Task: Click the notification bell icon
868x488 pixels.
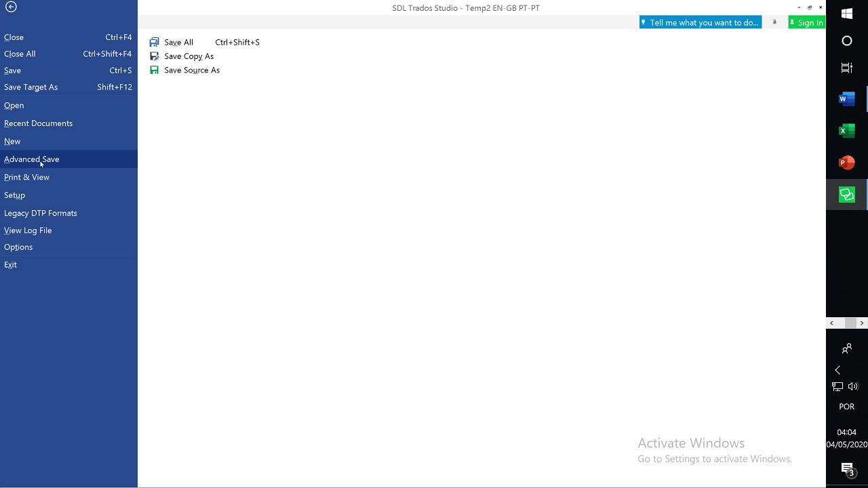Action: 774,22
